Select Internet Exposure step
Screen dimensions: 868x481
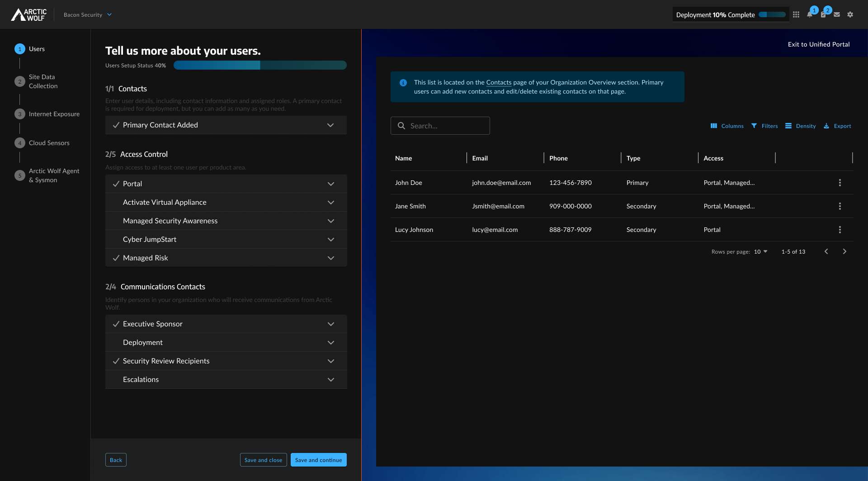click(54, 114)
